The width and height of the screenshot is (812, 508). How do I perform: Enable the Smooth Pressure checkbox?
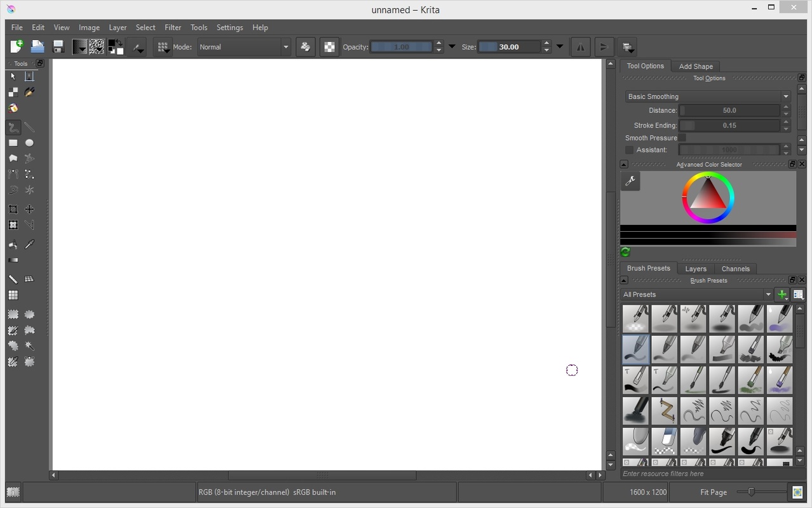click(682, 138)
